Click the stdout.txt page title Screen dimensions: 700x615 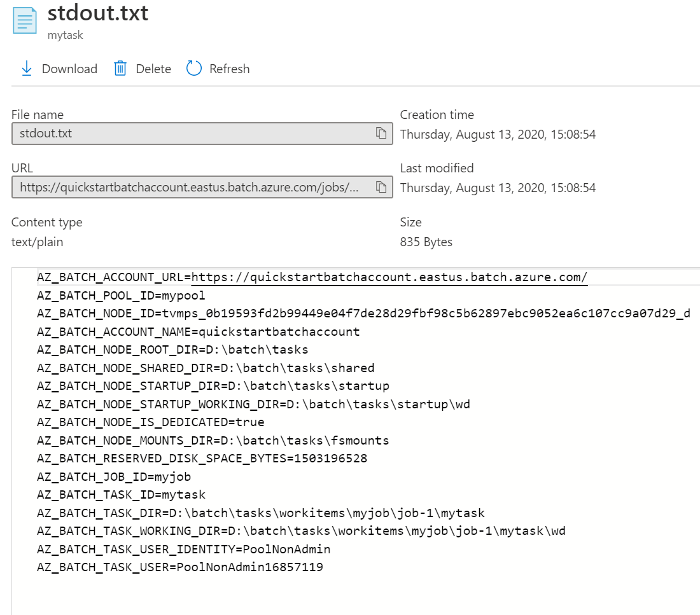pyautogui.click(x=98, y=13)
